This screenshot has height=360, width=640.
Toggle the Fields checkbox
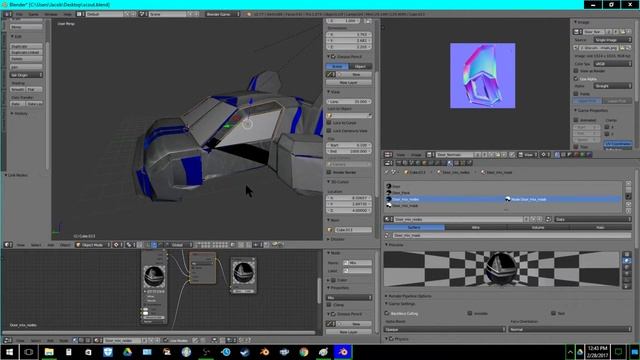pyautogui.click(x=576, y=93)
